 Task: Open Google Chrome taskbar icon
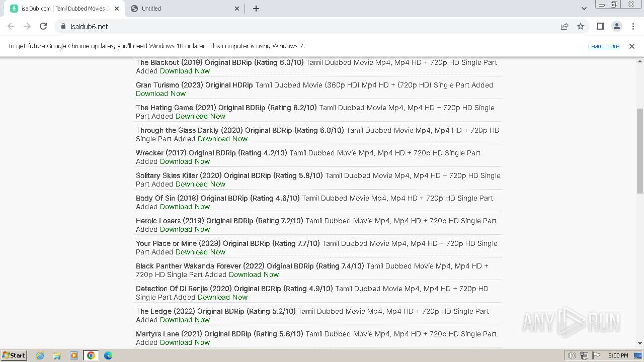tap(91, 355)
